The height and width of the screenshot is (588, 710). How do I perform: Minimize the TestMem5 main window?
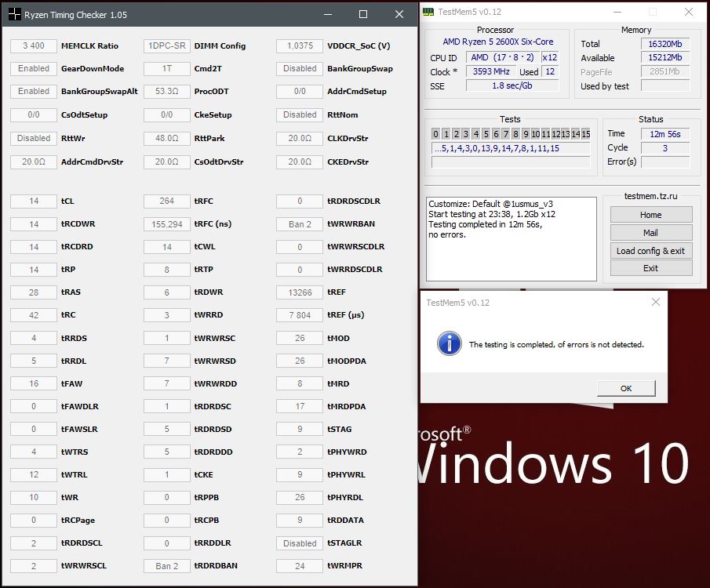(618, 12)
